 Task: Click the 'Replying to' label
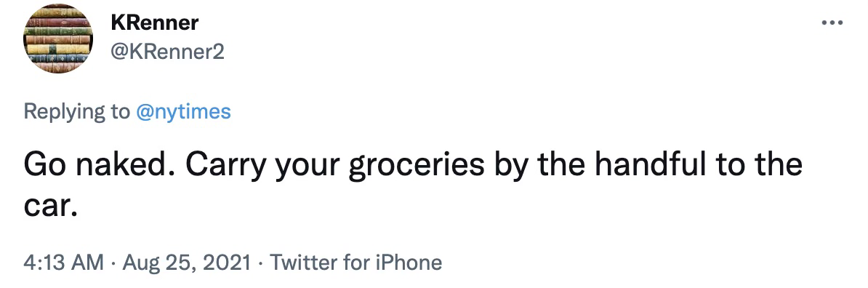point(76,113)
